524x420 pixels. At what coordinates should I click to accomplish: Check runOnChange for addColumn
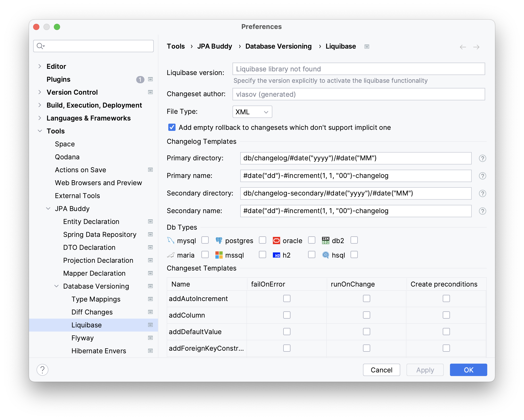pyautogui.click(x=367, y=315)
